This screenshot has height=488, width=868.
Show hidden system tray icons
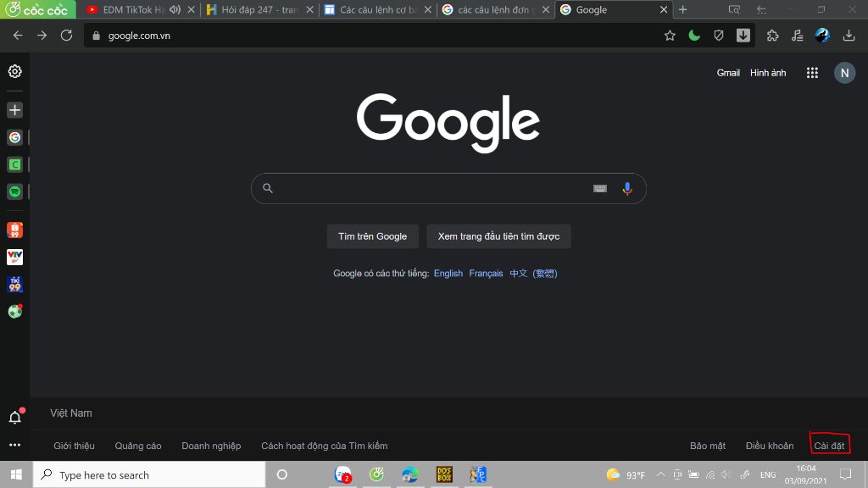tap(660, 474)
